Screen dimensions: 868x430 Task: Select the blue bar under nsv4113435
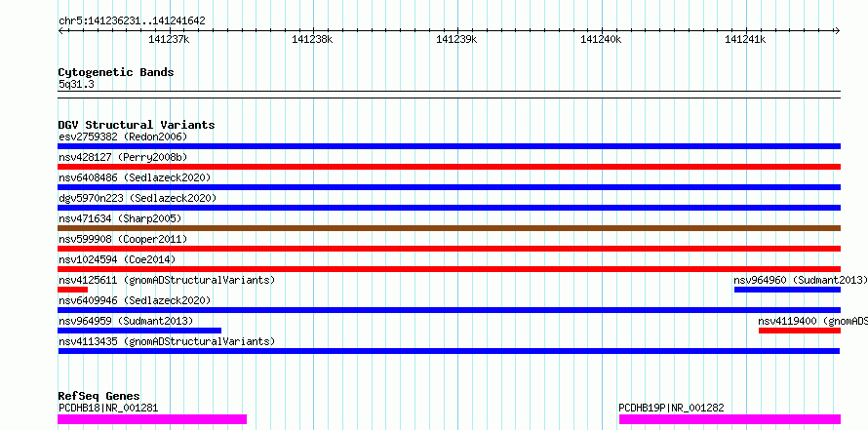[x=449, y=351]
